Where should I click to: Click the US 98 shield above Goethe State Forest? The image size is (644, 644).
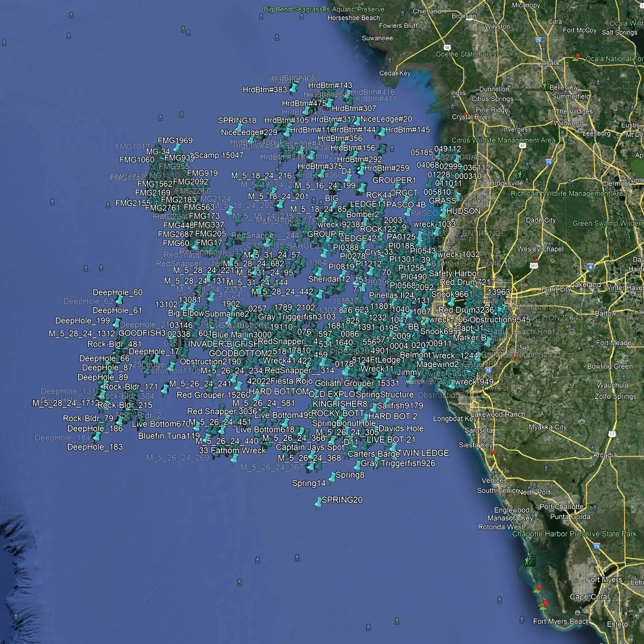pyautogui.click(x=447, y=48)
